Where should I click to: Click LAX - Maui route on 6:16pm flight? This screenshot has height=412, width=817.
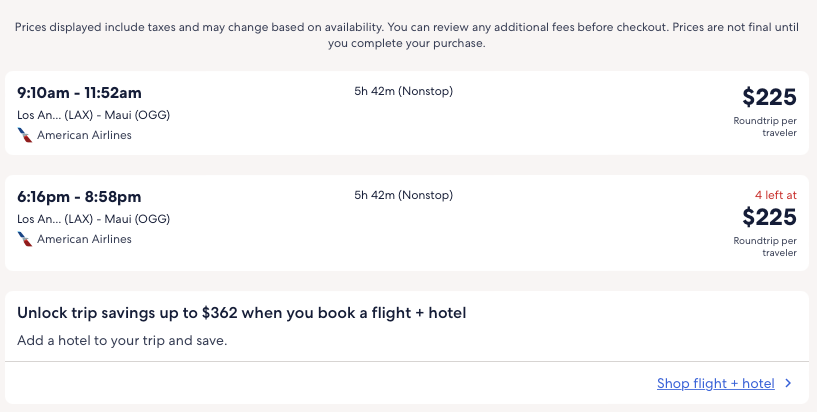tap(93, 219)
